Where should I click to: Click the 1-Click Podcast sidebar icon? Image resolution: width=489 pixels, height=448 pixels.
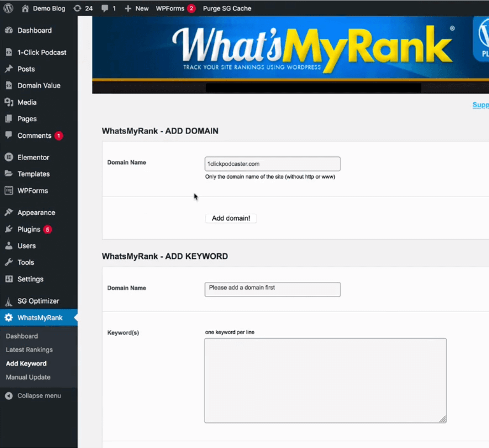pos(9,52)
